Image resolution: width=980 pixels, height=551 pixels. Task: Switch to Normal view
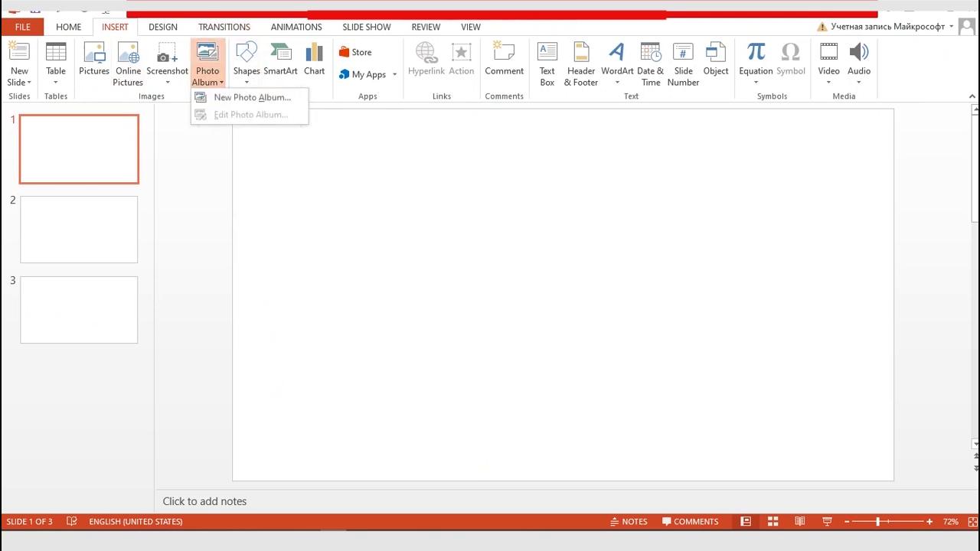pos(745,521)
